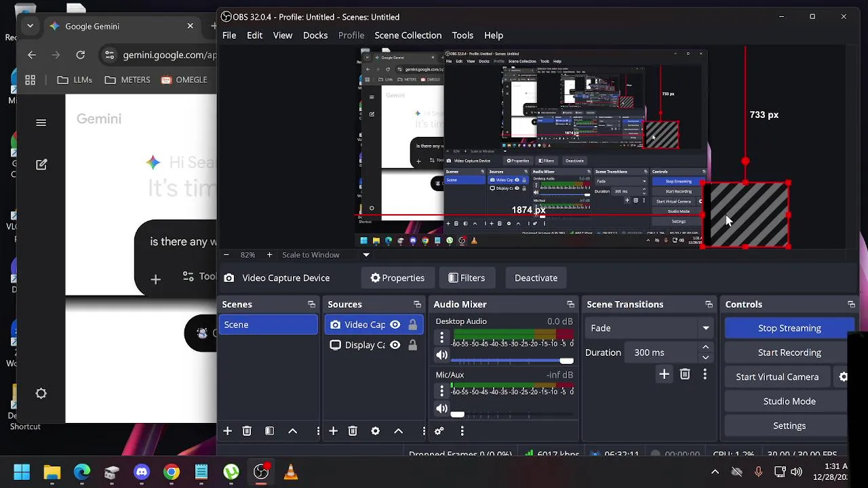Open scene filters icon in Scenes dock
868x488 pixels.
click(x=269, y=431)
